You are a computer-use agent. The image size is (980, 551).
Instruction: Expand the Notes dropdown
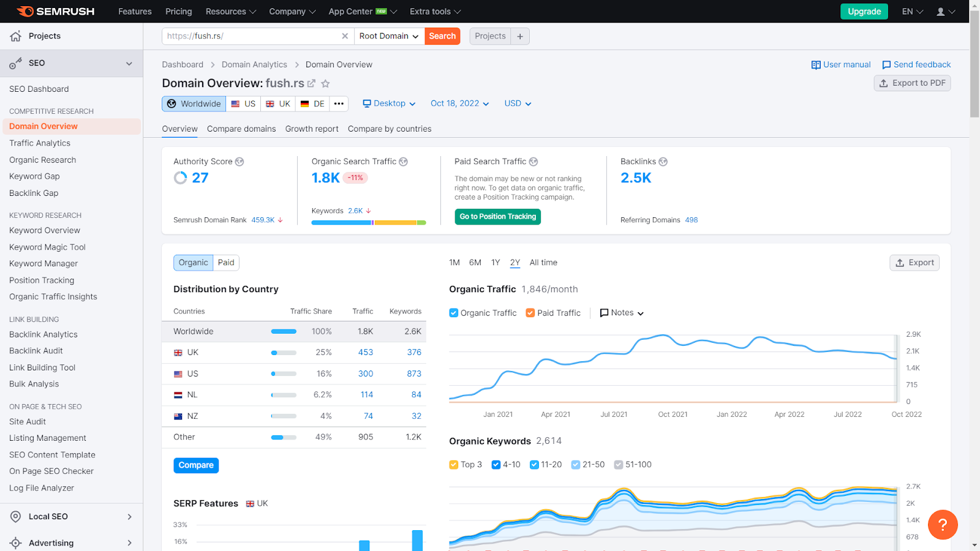tap(622, 313)
